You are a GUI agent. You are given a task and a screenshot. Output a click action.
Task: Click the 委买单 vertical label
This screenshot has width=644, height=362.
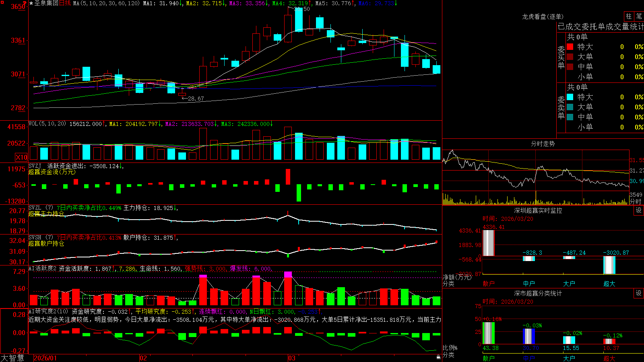pyautogui.click(x=561, y=58)
